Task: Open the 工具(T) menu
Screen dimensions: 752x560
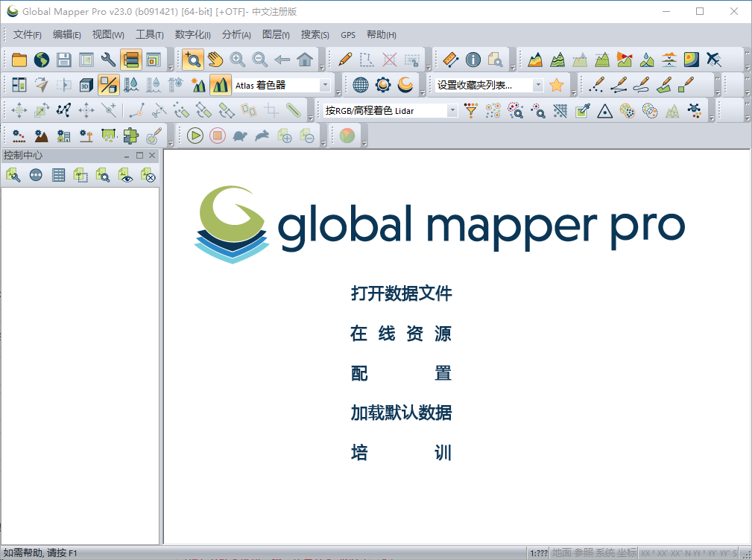Action: click(x=150, y=34)
